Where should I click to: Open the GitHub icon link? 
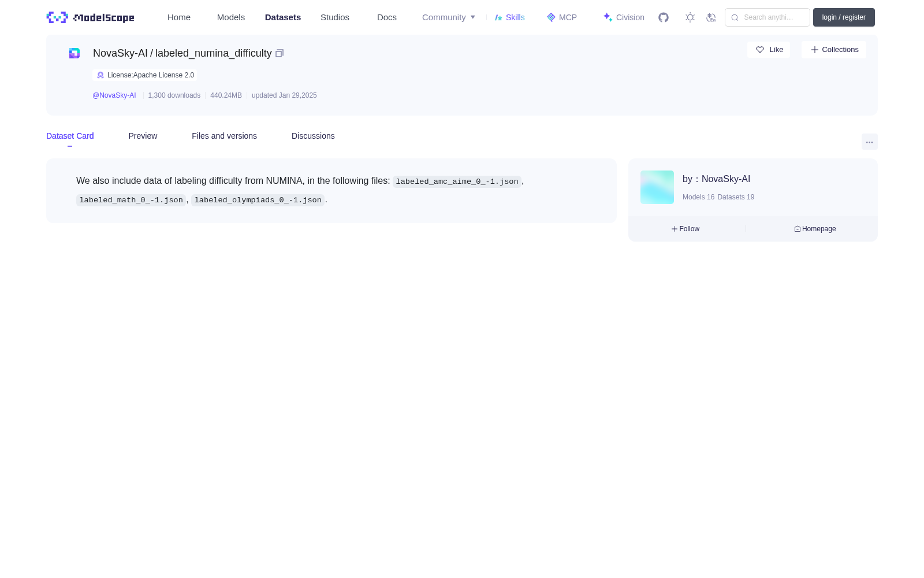pyautogui.click(x=664, y=17)
